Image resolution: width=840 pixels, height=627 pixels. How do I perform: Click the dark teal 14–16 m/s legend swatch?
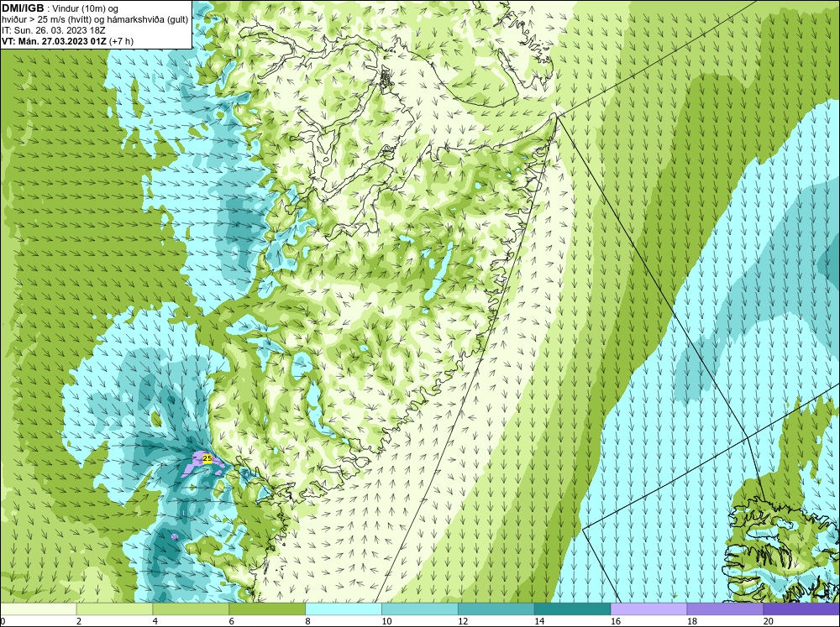tap(573, 609)
